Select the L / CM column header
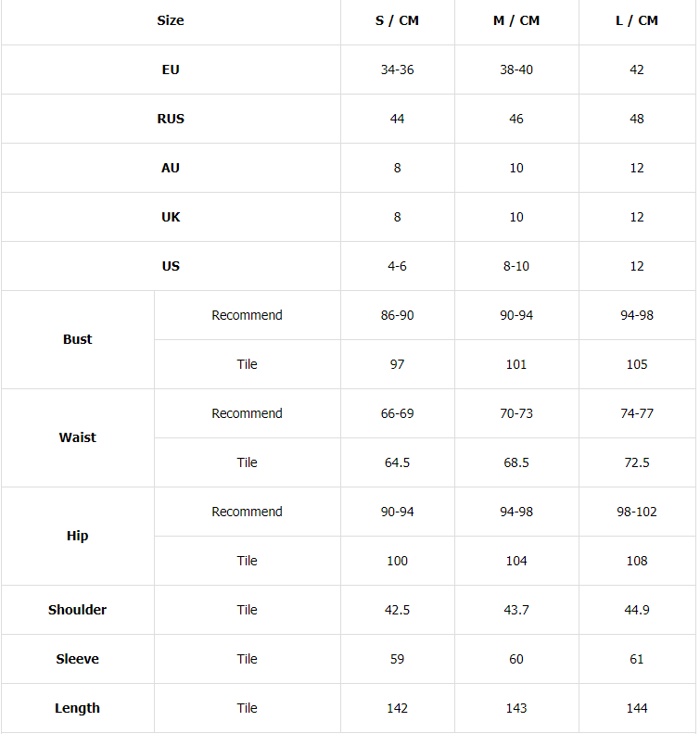 tap(637, 20)
